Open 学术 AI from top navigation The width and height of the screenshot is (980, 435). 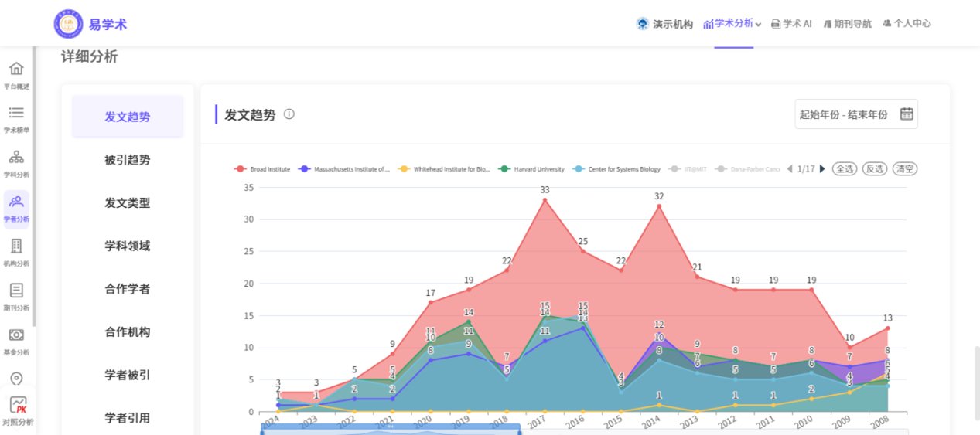pyautogui.click(x=791, y=24)
